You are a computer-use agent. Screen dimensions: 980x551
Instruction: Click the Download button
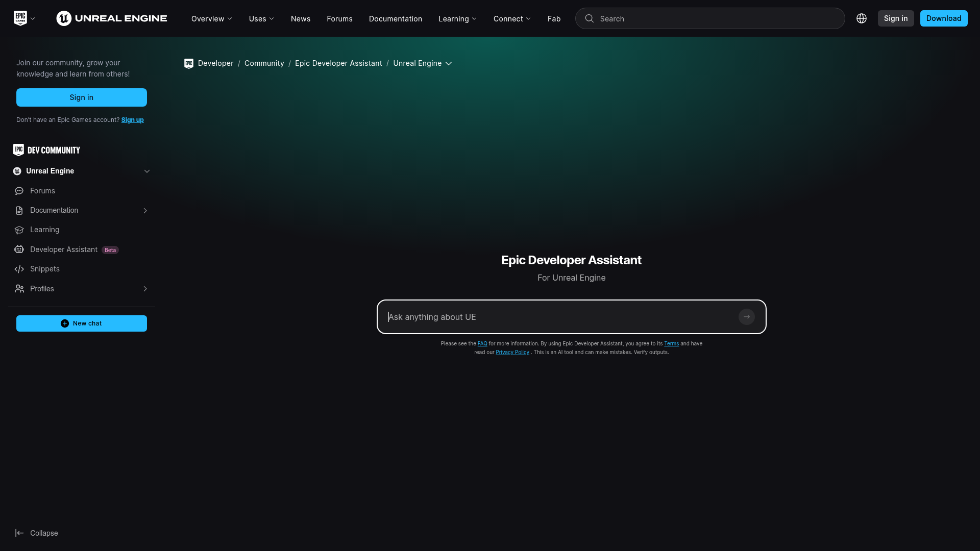(944, 18)
